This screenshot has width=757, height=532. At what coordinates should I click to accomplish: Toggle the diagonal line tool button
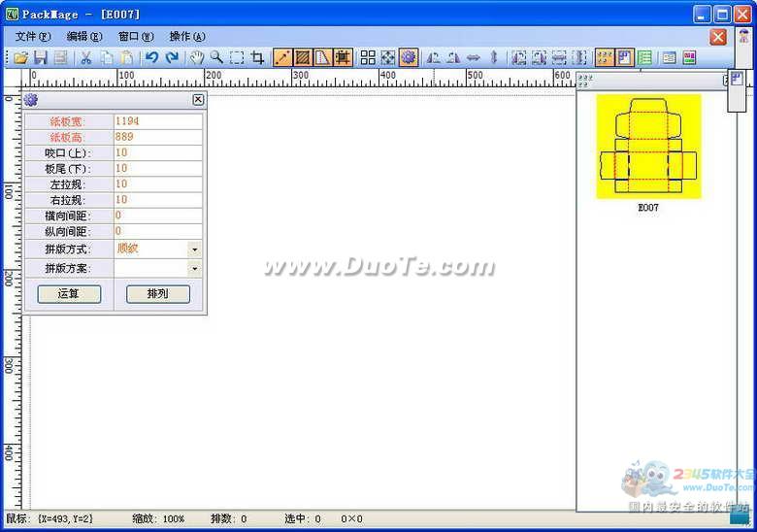(282, 58)
